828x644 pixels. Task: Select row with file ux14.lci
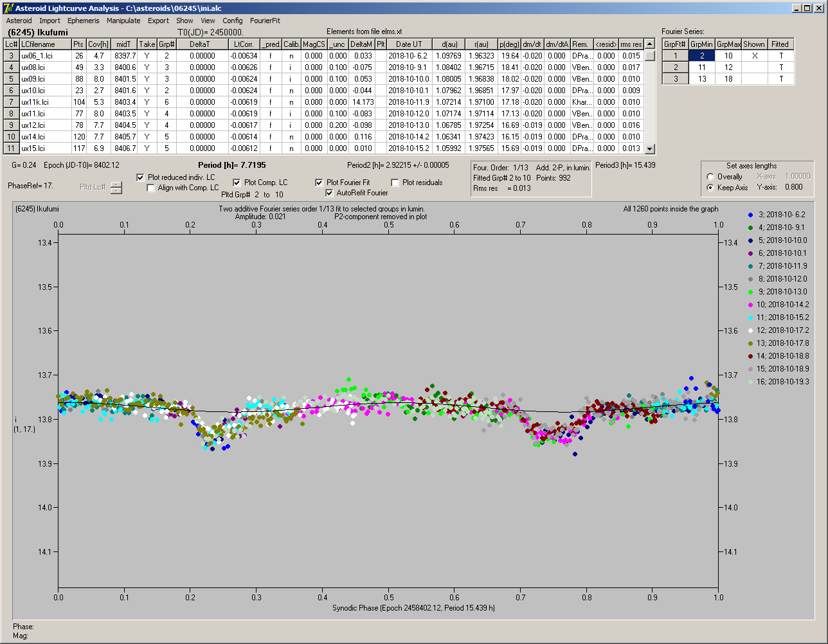click(x=324, y=137)
